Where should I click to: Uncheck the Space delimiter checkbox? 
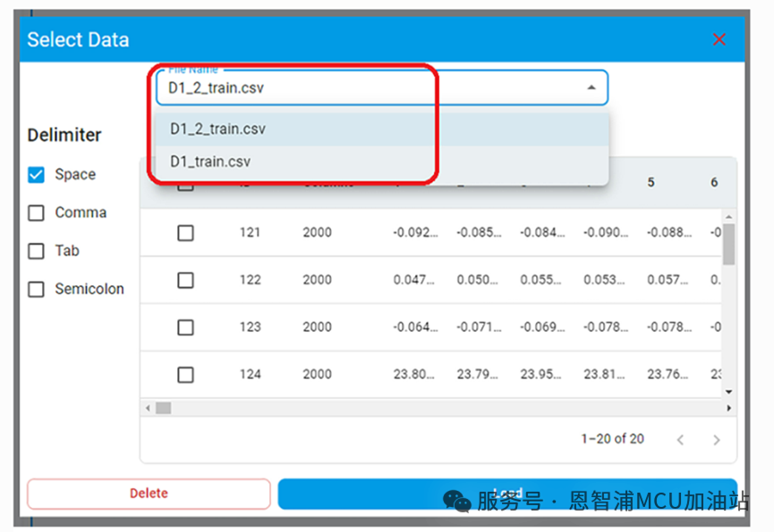coord(36,174)
